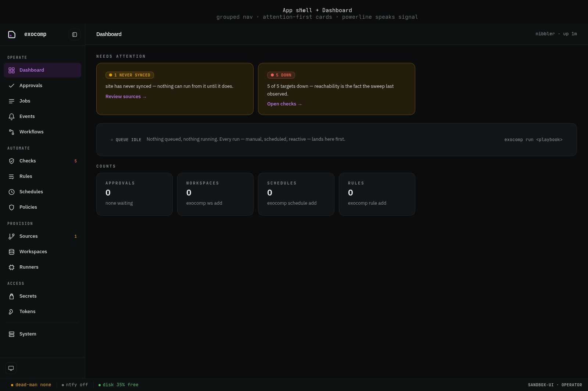
Task: Click the Sources badge count 1
Action: [x=76, y=236]
